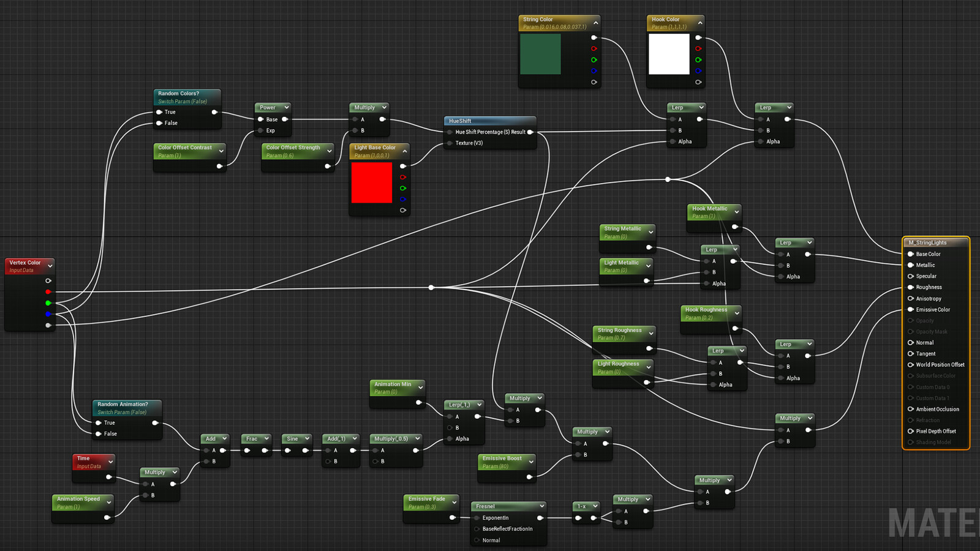Expand the 1-x node chevron
Image resolution: width=980 pixels, height=551 pixels.
click(x=595, y=506)
